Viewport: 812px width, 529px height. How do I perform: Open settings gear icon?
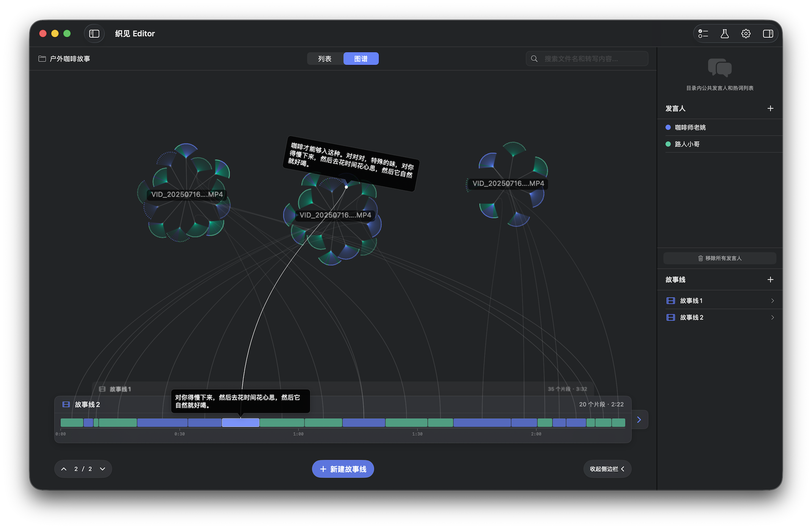[x=746, y=33]
